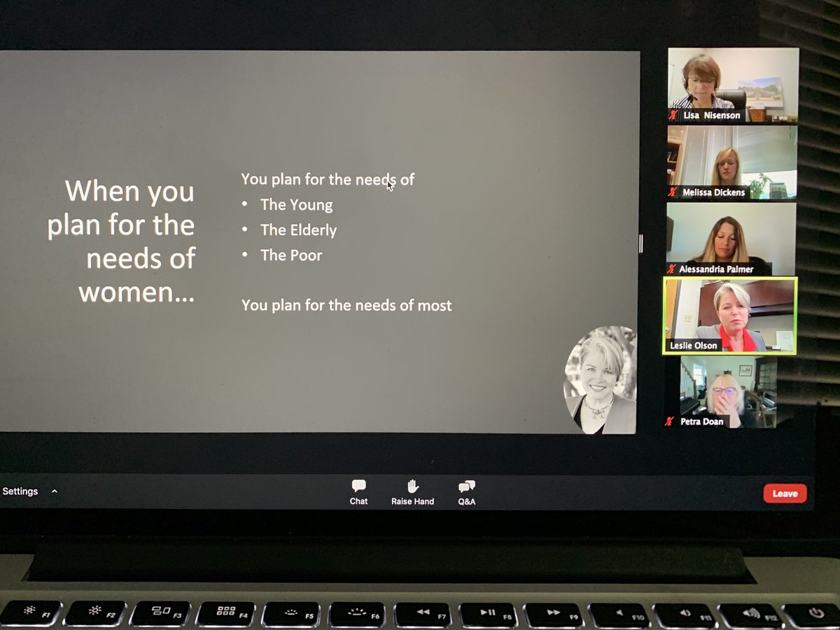Click the Leslie Olson name label
The width and height of the screenshot is (840, 630).
(693, 345)
